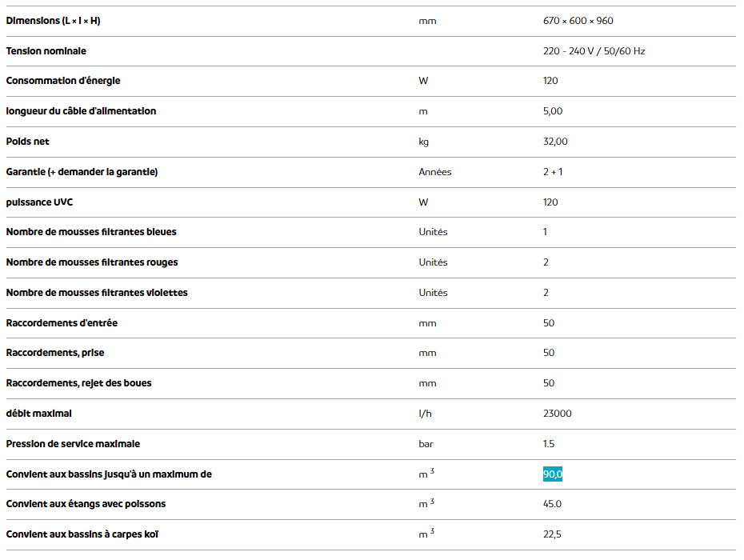Click "Nombre de mousses filtrantes violettes" label
744x560 pixels.
tap(97, 293)
